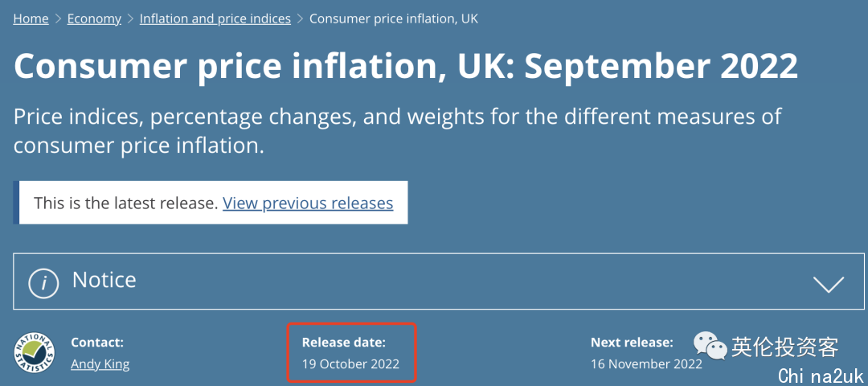Navigate to Inflation and price indices
Viewport: 868px width, 386px height.
215,18
